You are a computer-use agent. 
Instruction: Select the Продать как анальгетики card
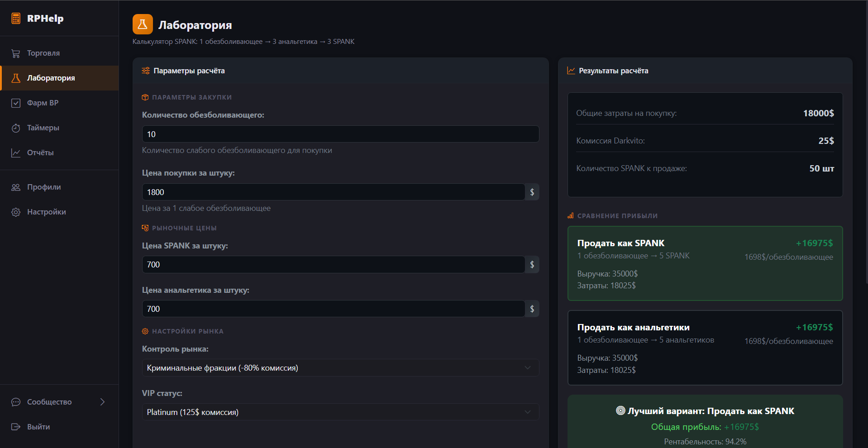click(x=705, y=348)
